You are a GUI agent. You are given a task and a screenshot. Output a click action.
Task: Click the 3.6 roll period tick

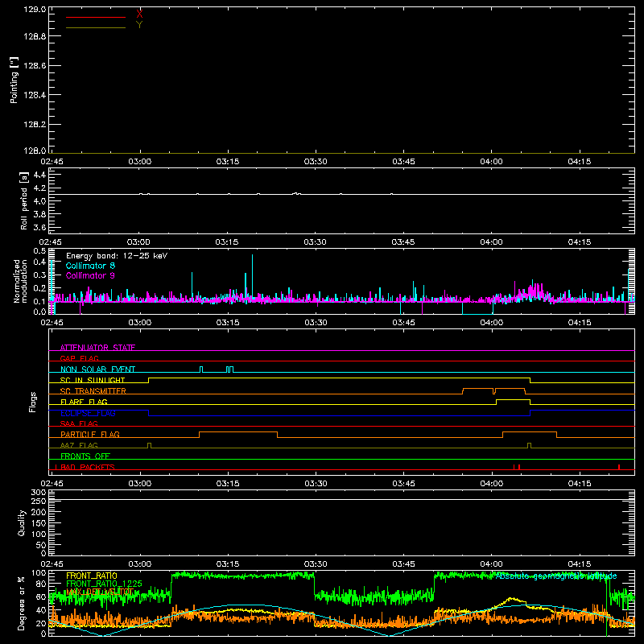[x=39, y=227]
